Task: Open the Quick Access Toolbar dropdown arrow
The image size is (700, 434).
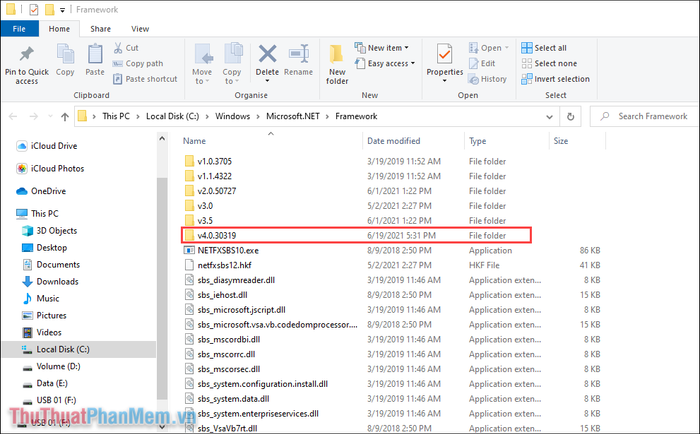Action: click(x=62, y=9)
